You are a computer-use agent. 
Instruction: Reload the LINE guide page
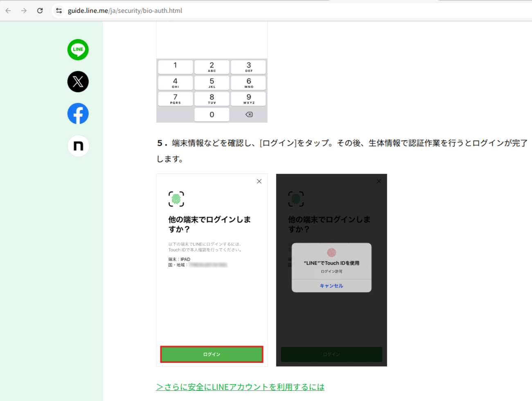[x=40, y=11]
